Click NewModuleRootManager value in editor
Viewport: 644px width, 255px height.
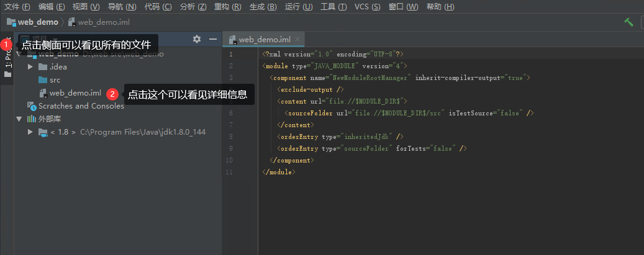click(371, 78)
